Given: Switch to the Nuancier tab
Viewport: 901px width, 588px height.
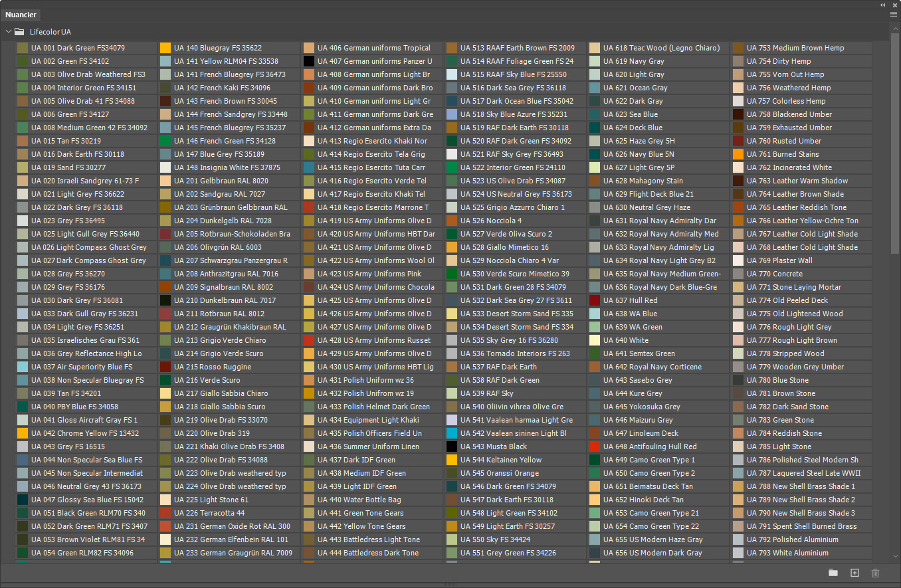Looking at the screenshot, I should click(21, 15).
